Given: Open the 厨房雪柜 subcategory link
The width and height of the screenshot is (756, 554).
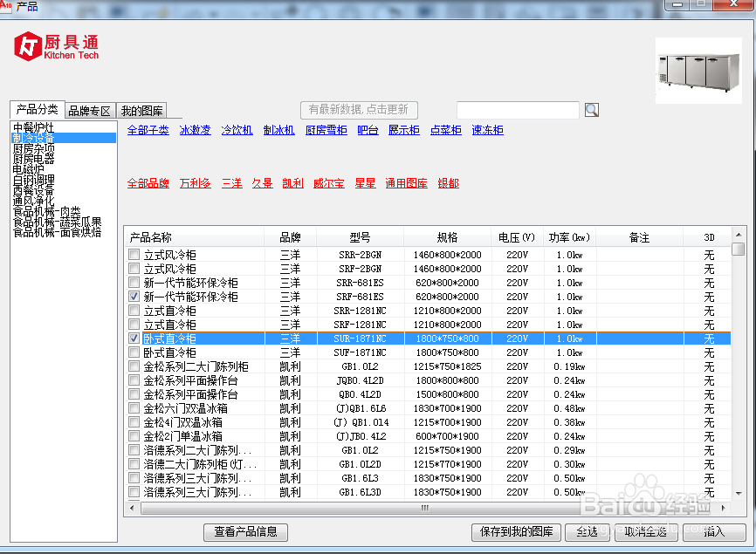Looking at the screenshot, I should coord(326,130).
